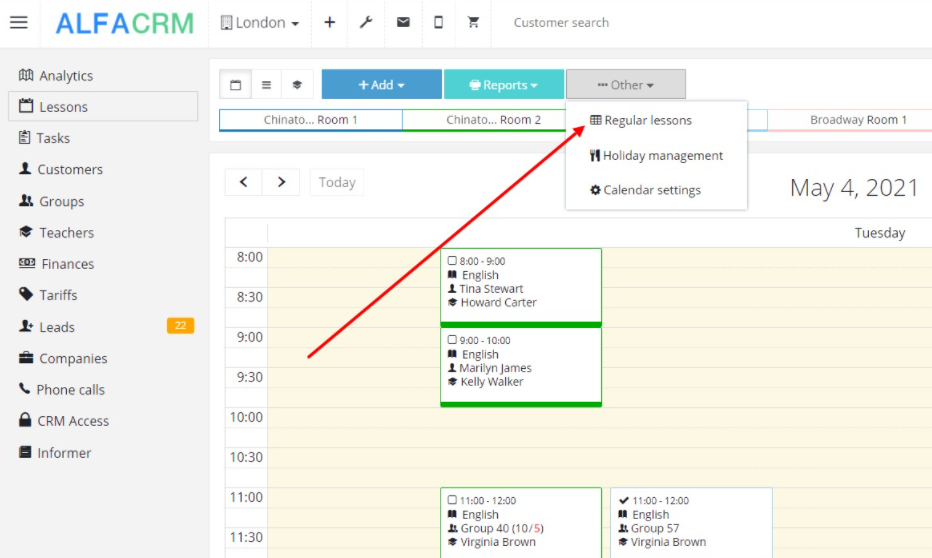Open the Reports dropdown button
Screen dimensions: 932x558
click(503, 84)
